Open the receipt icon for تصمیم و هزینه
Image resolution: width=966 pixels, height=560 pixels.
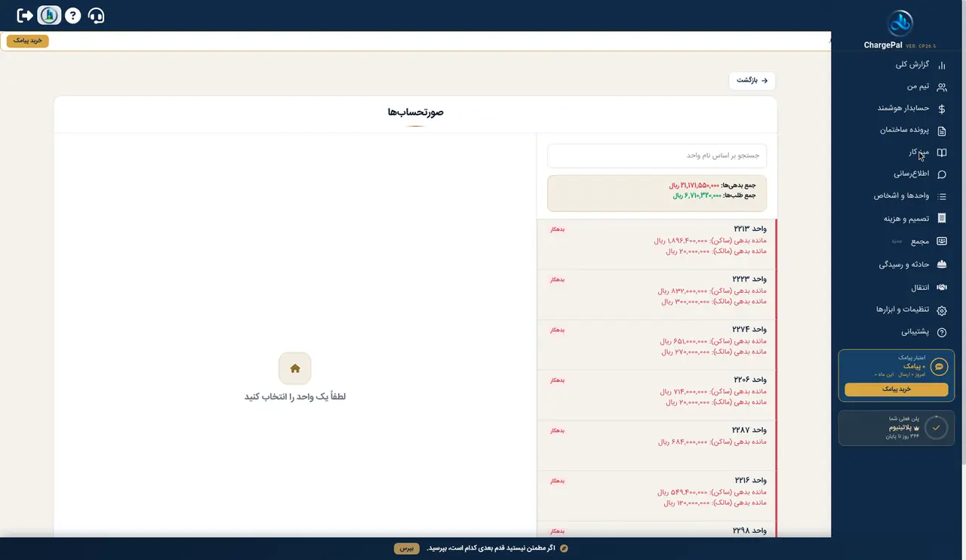click(x=941, y=219)
